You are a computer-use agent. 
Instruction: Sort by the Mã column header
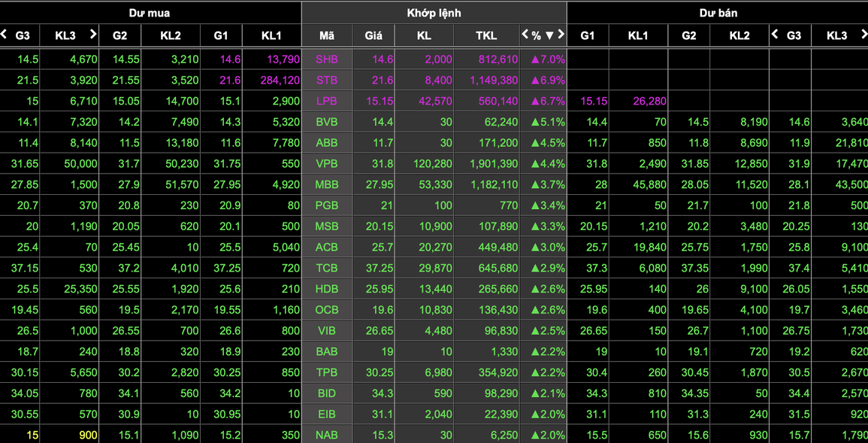(327, 35)
